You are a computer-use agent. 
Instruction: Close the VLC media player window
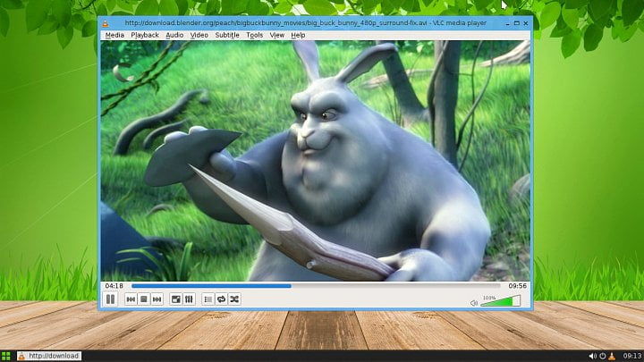click(x=526, y=23)
